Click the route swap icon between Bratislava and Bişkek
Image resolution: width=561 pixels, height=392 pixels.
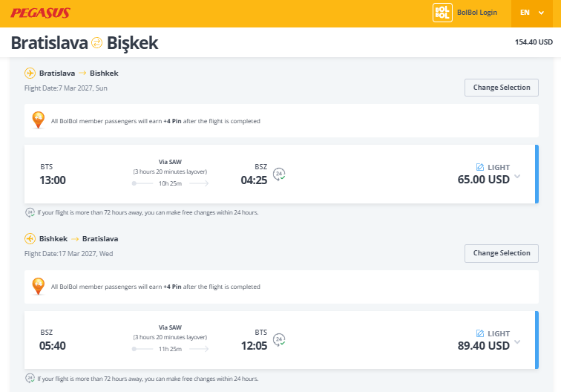click(96, 42)
